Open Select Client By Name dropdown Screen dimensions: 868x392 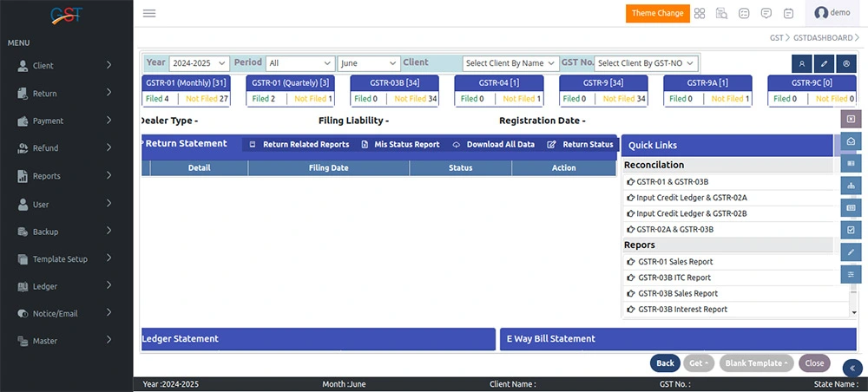[x=510, y=63]
